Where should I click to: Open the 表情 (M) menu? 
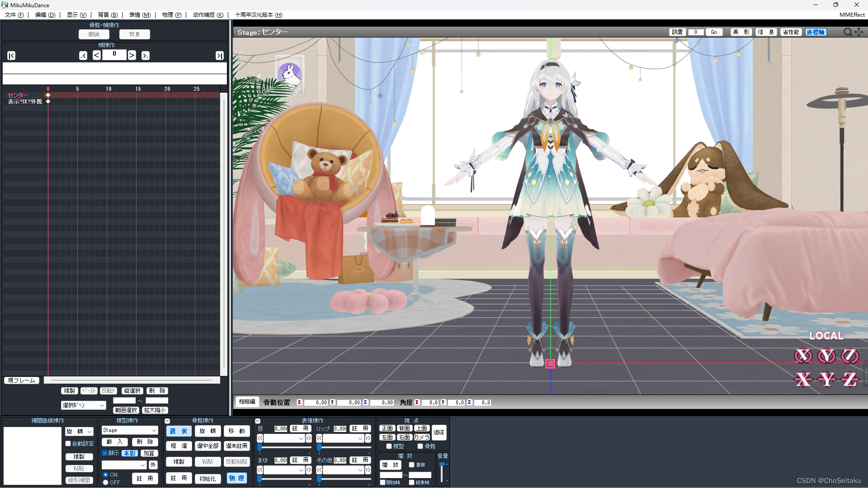[140, 15]
